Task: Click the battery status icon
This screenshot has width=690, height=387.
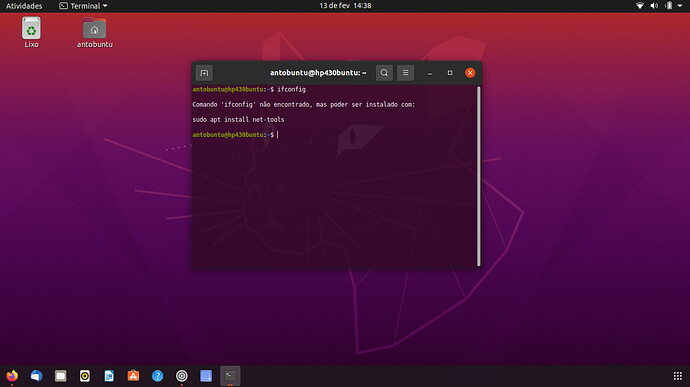Action: click(x=668, y=6)
